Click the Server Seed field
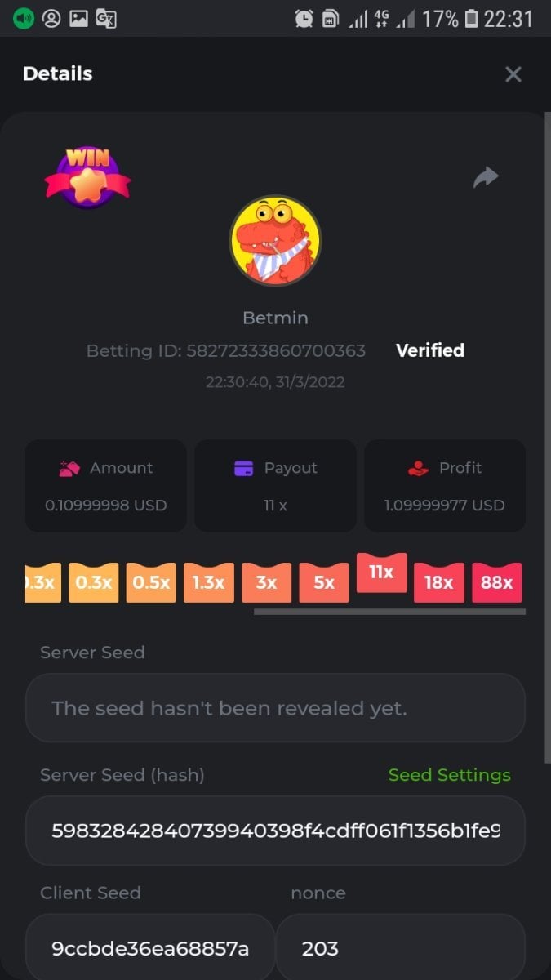551x980 pixels. [x=275, y=708]
